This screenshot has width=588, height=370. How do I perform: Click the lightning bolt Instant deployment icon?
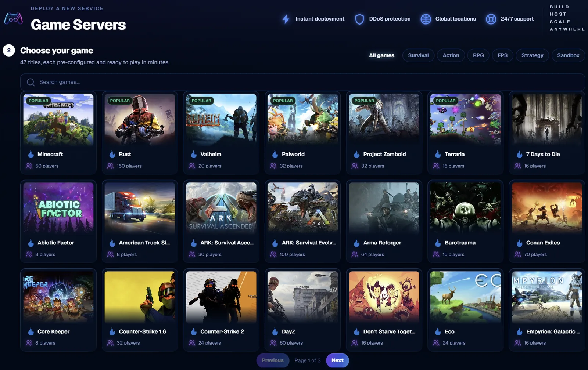pyautogui.click(x=286, y=19)
